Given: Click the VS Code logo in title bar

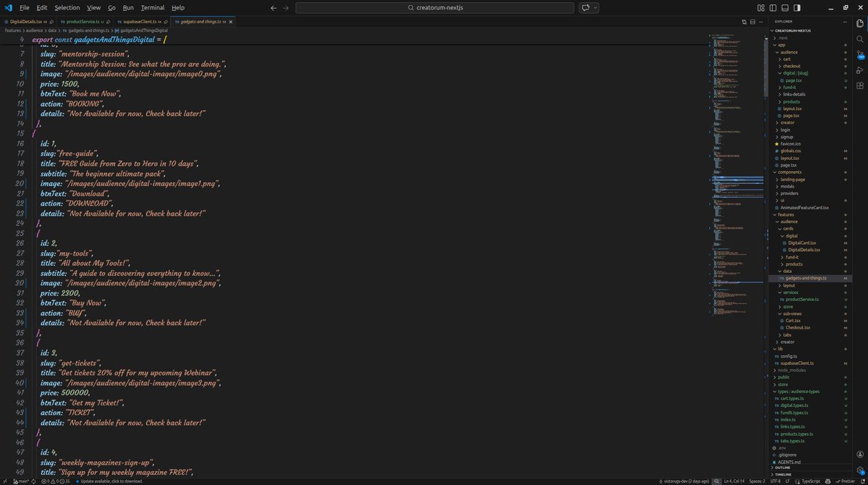Looking at the screenshot, I should click(x=8, y=7).
